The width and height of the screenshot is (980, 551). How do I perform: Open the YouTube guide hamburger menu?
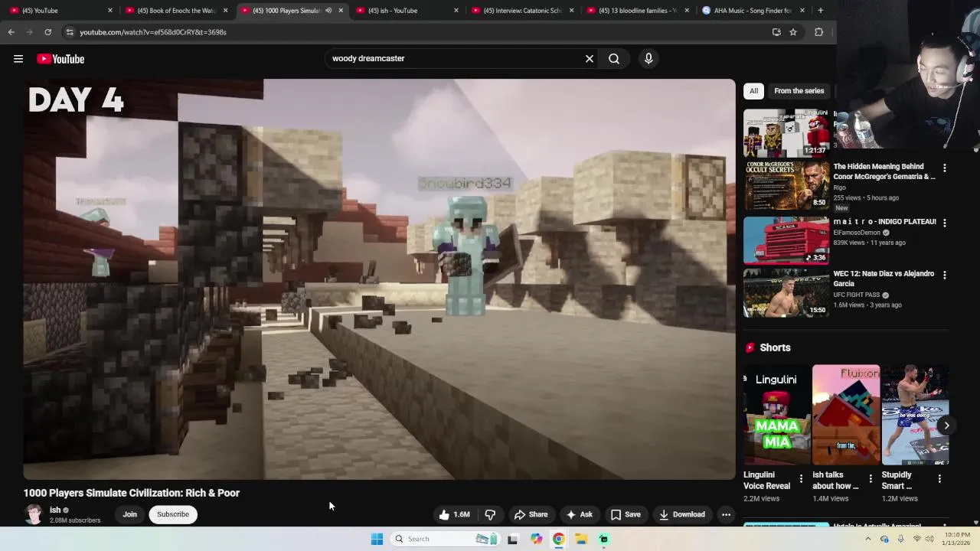pos(18,59)
